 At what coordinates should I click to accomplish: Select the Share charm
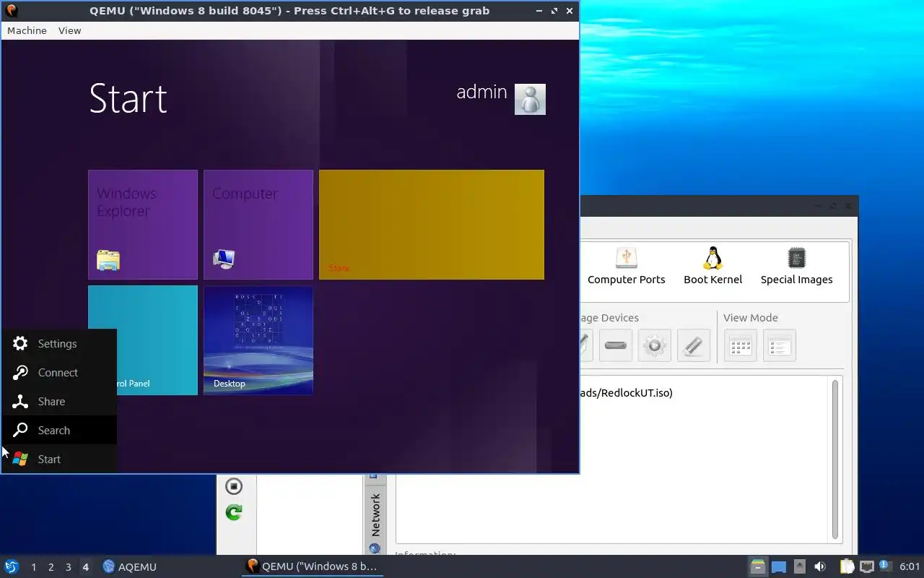pos(58,402)
